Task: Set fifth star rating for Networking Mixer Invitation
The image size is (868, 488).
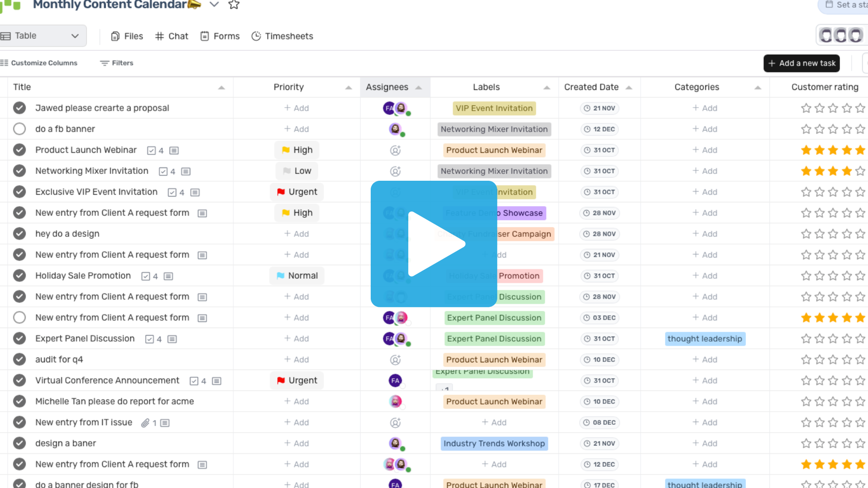Action: click(x=860, y=171)
